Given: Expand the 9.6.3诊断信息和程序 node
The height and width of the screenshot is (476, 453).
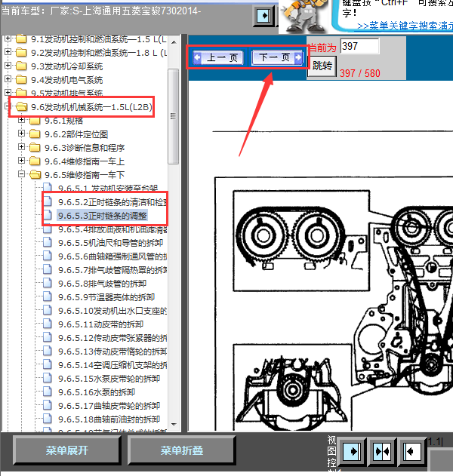Looking at the screenshot, I should (22, 147).
